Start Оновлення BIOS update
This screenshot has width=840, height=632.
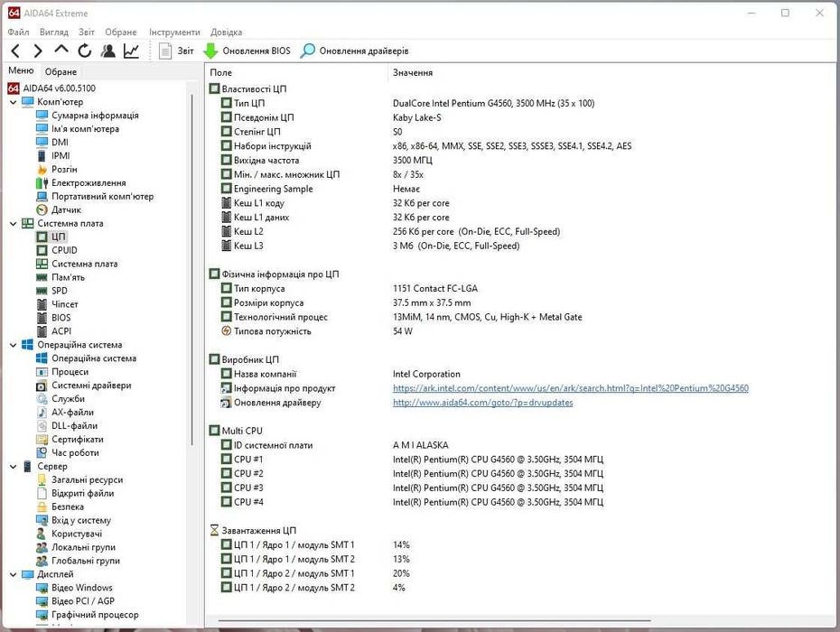pyautogui.click(x=247, y=51)
